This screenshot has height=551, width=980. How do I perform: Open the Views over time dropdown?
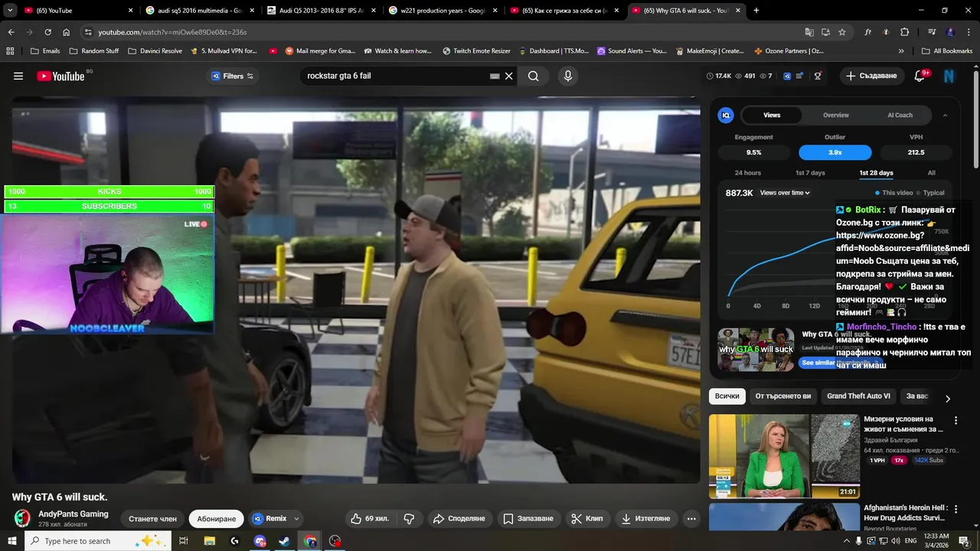click(785, 193)
